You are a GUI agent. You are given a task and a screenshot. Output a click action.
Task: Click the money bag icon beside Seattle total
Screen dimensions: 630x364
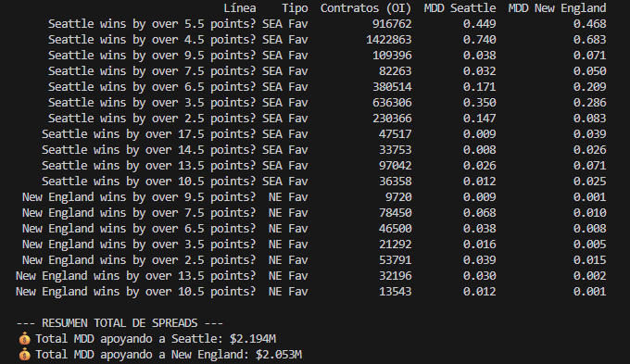tap(24, 339)
